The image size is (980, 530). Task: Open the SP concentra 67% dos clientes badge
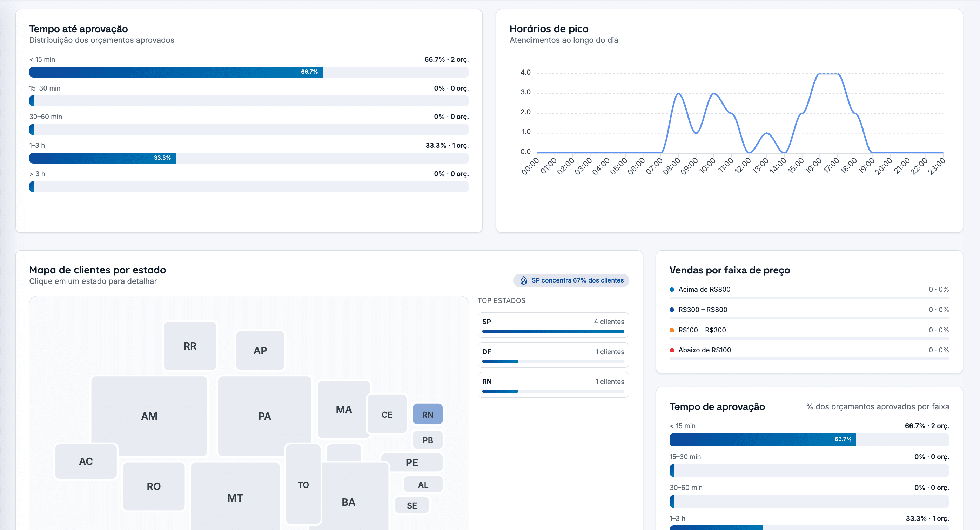571,280
